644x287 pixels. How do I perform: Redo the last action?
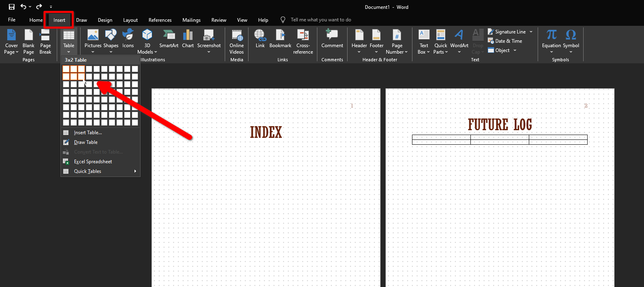(x=39, y=6)
